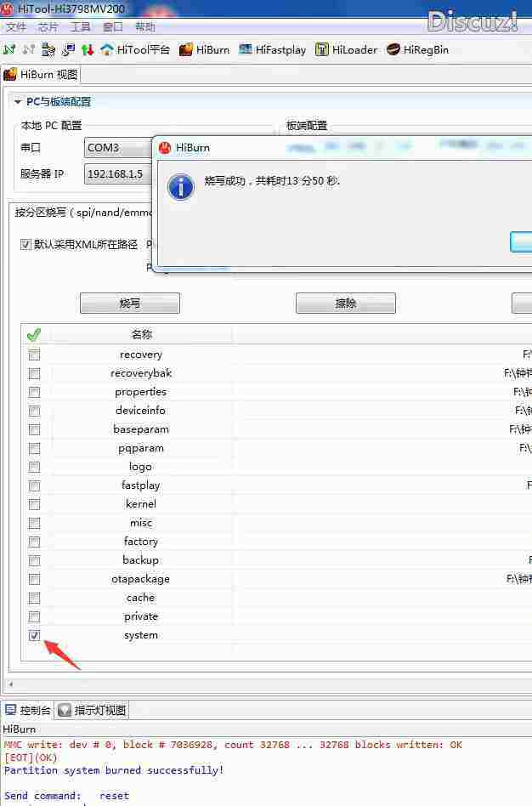Screen dimensions: 532x806
Task: Check the properties partition checkbox
Action: (x=35, y=392)
